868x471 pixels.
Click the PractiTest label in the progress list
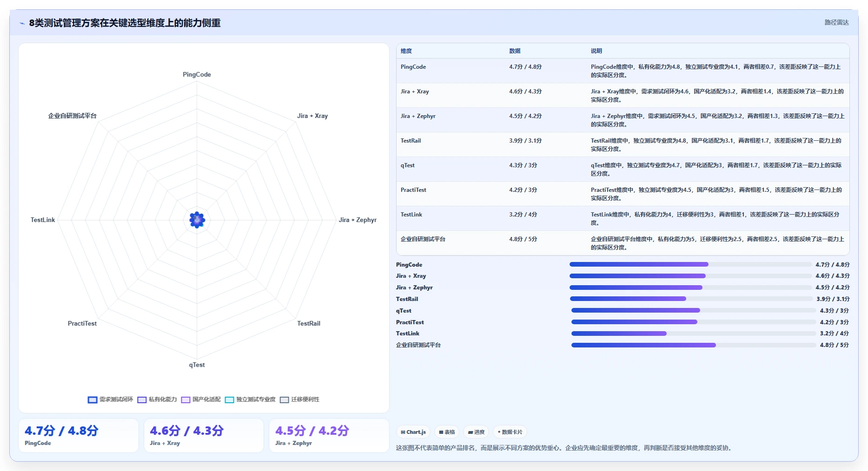(x=410, y=322)
